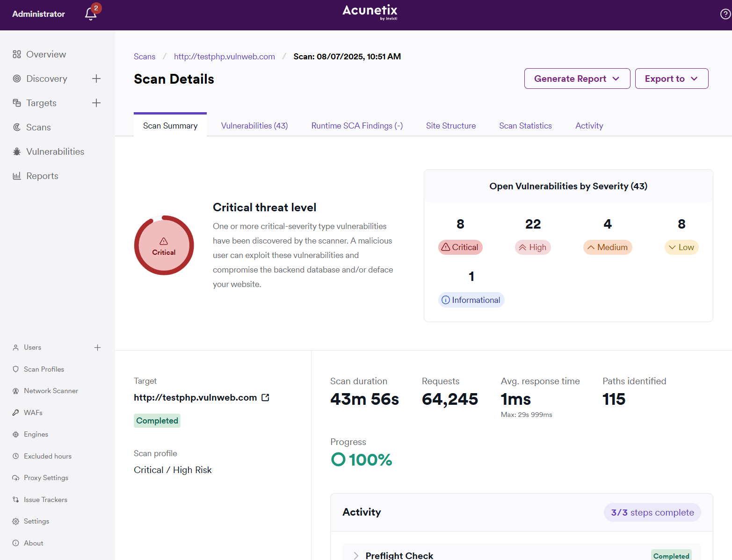Click the 43m 56s scan duration value
The width and height of the screenshot is (732, 560).
364,399
